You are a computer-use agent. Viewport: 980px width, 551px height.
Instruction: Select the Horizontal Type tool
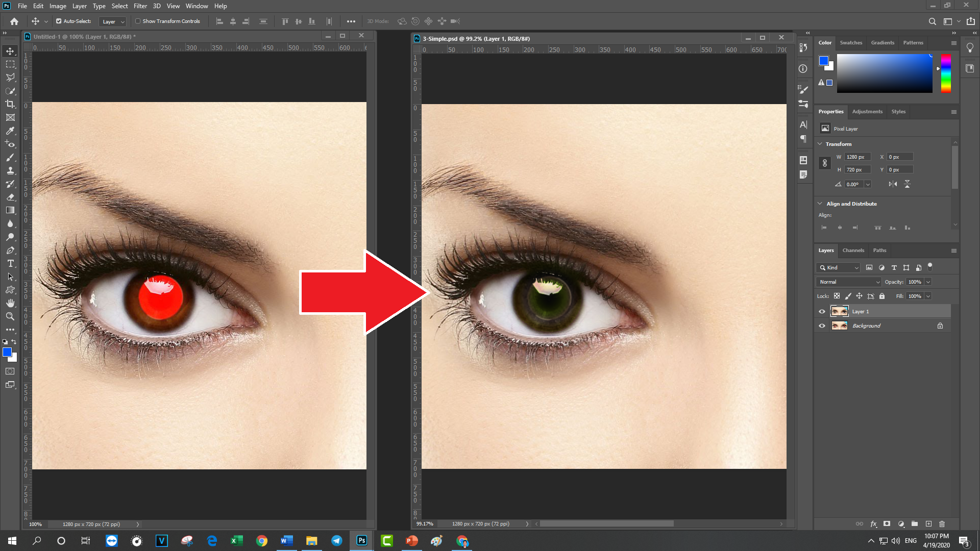coord(10,263)
